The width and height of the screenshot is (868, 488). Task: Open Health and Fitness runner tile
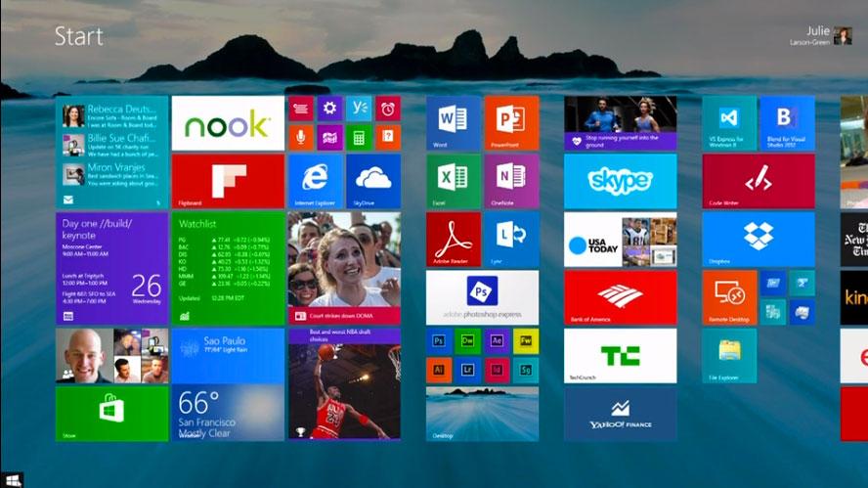[x=620, y=123]
